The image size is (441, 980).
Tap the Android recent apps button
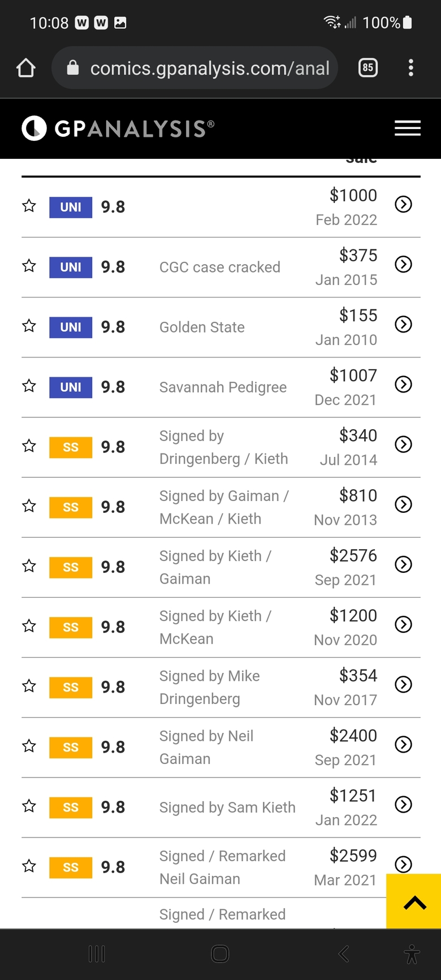(x=97, y=954)
